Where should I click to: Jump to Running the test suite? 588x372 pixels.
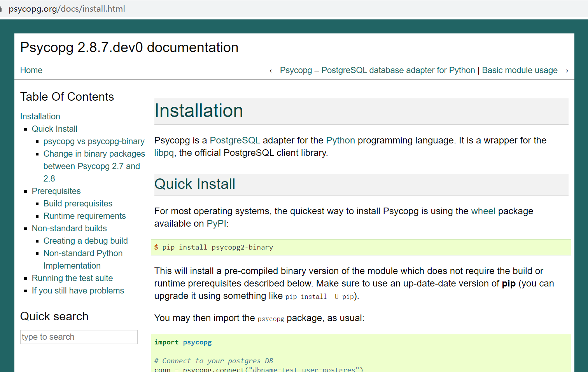tap(72, 278)
